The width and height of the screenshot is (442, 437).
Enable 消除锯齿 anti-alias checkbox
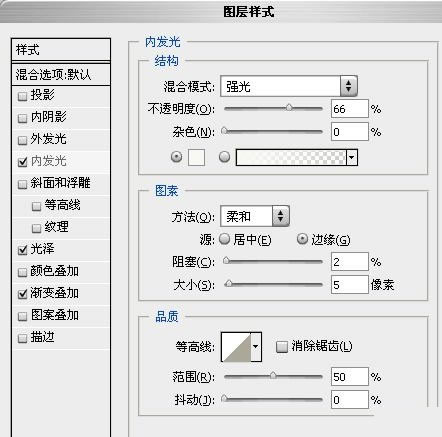coord(282,347)
